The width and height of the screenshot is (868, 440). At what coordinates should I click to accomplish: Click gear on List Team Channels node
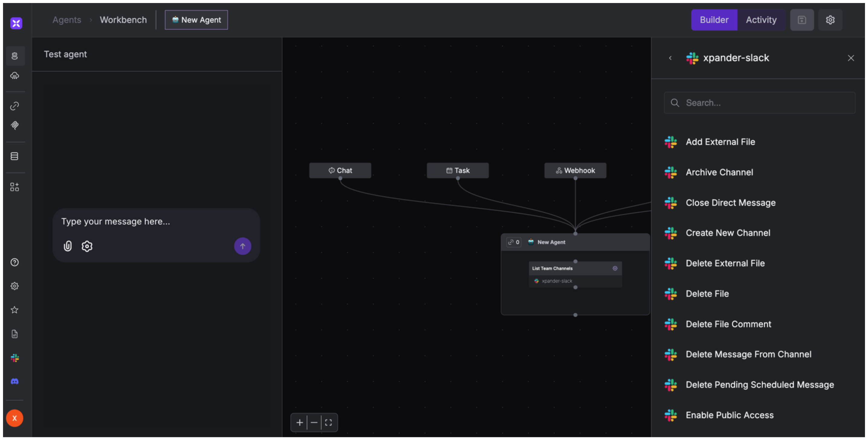pyautogui.click(x=615, y=268)
